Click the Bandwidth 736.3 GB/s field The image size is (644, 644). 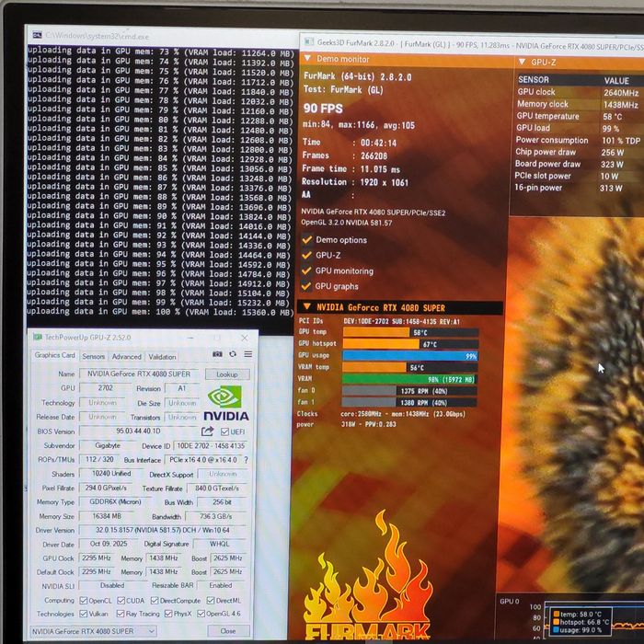215,516
